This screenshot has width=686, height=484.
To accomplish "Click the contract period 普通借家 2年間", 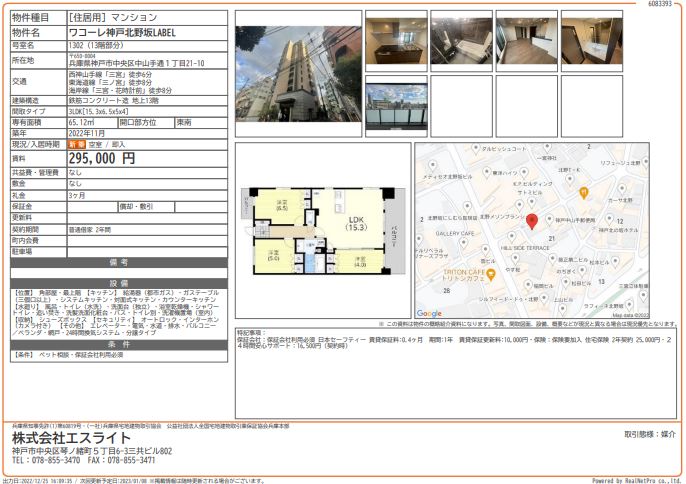I will pyautogui.click(x=90, y=229).
